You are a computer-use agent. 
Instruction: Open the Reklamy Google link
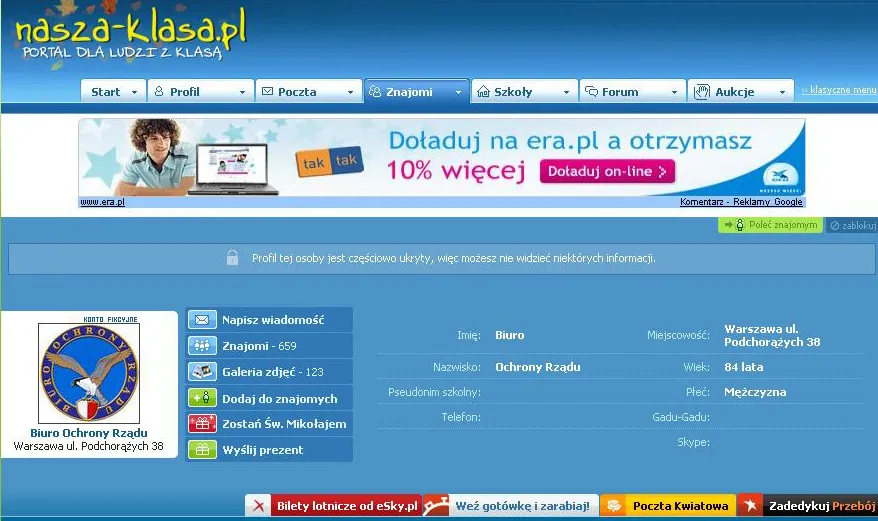click(768, 202)
